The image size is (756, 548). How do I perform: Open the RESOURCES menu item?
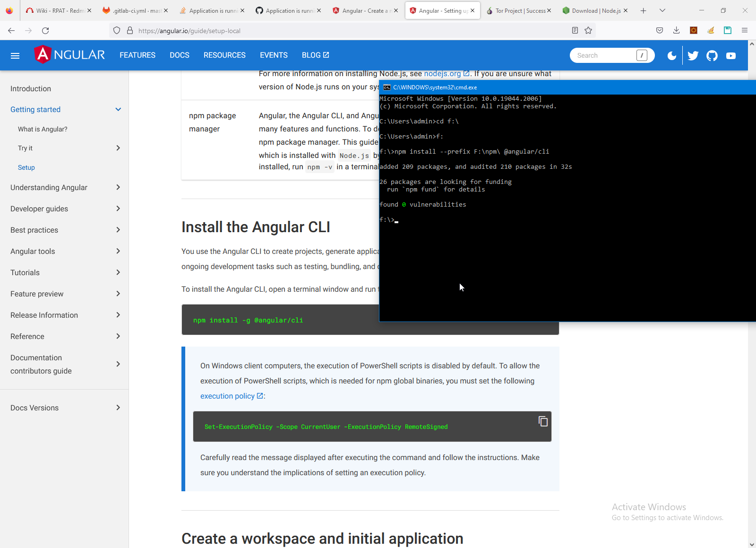[x=224, y=55]
